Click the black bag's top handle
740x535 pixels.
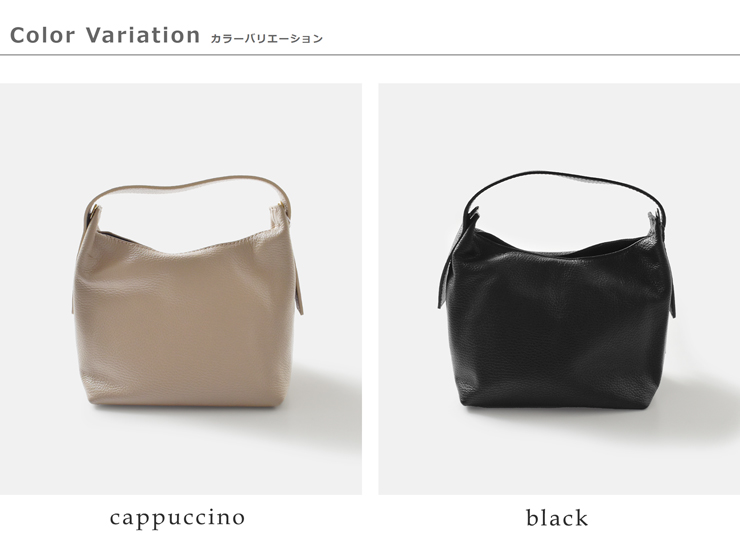point(564,184)
